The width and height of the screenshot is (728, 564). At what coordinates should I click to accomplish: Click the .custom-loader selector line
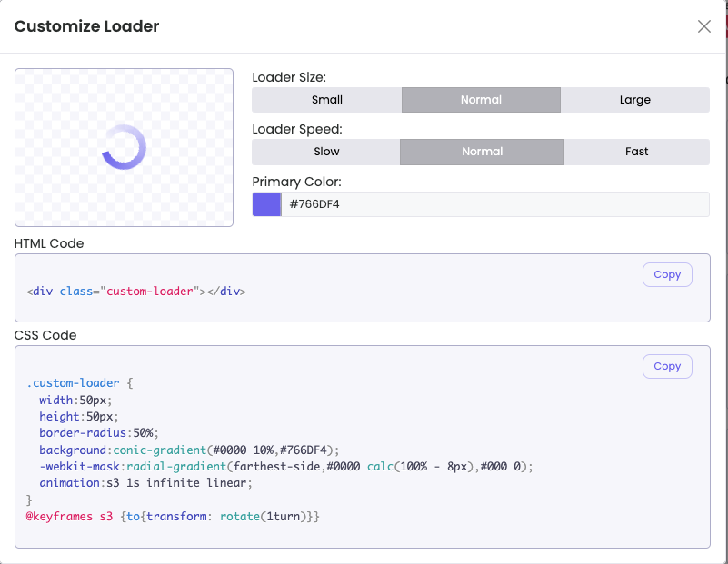coord(80,383)
